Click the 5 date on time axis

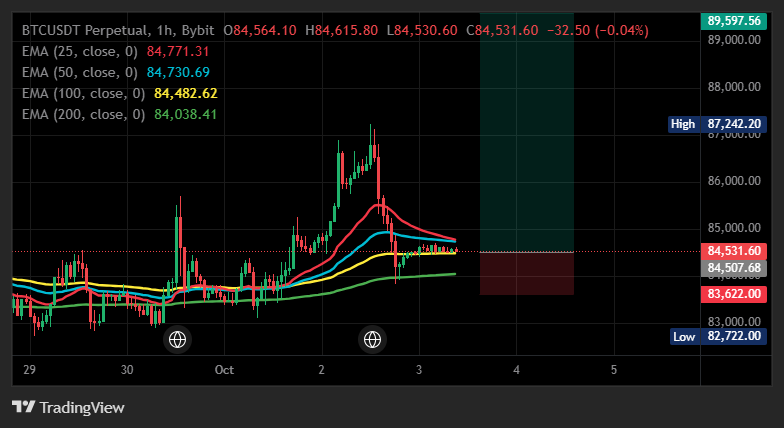(x=614, y=370)
